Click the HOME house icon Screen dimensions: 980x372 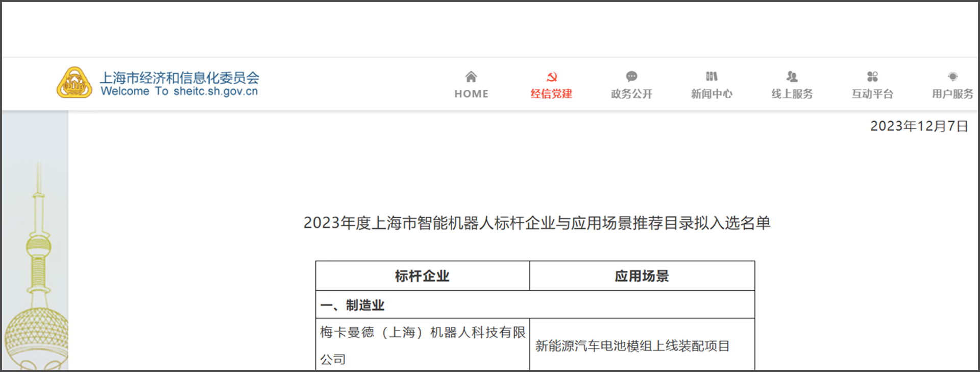point(471,77)
